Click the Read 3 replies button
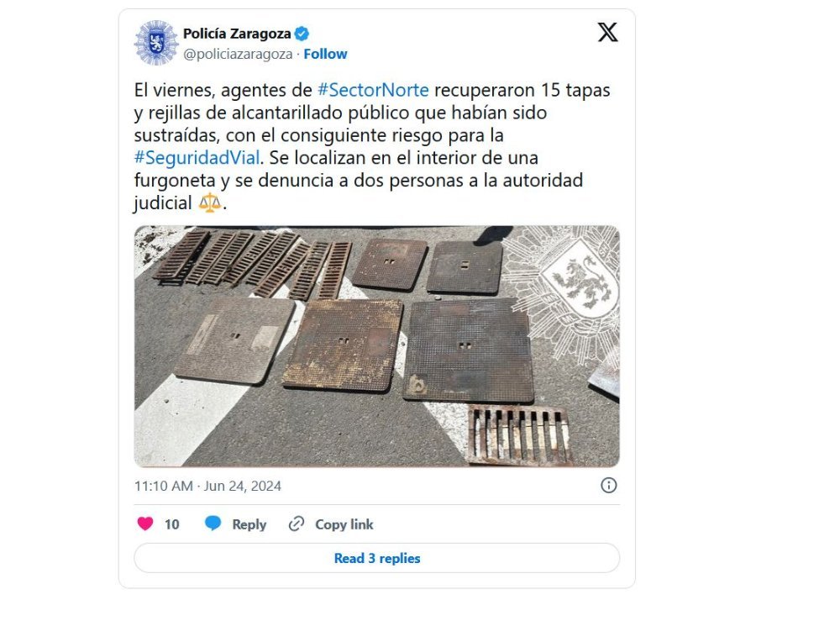840x621 pixels. click(x=377, y=558)
